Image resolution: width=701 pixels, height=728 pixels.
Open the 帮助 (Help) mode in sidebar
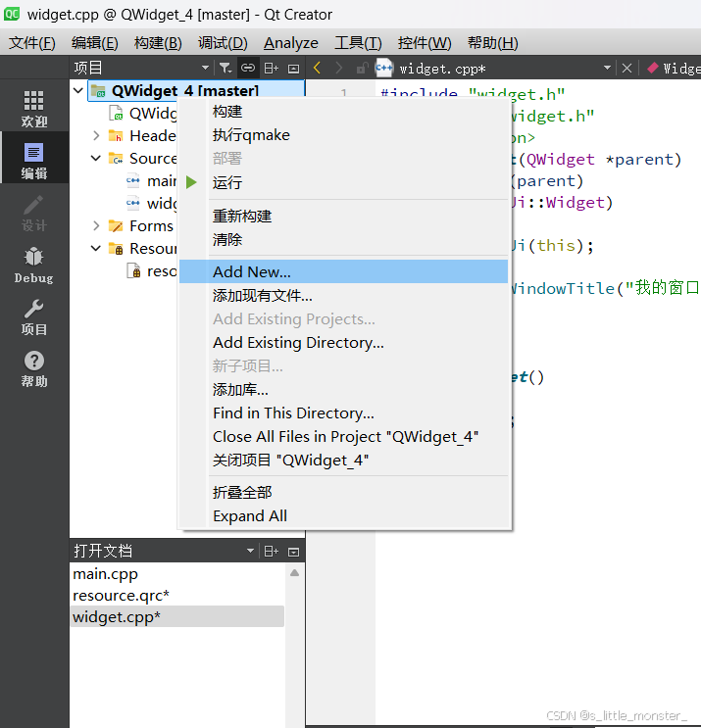[34, 369]
